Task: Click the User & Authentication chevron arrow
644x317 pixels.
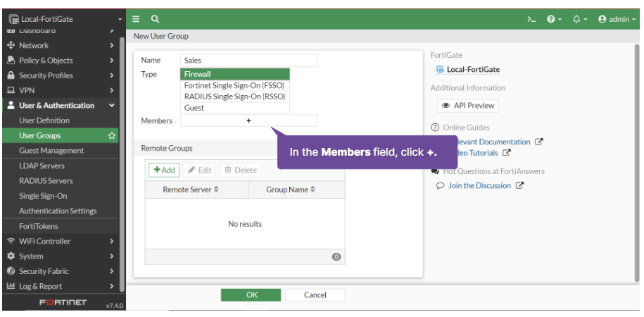Action: click(x=112, y=106)
